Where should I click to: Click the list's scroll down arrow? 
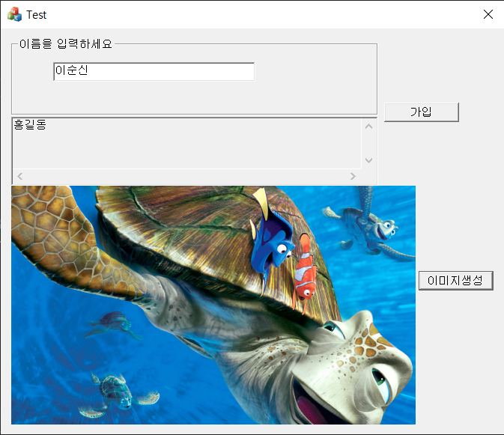pos(369,160)
